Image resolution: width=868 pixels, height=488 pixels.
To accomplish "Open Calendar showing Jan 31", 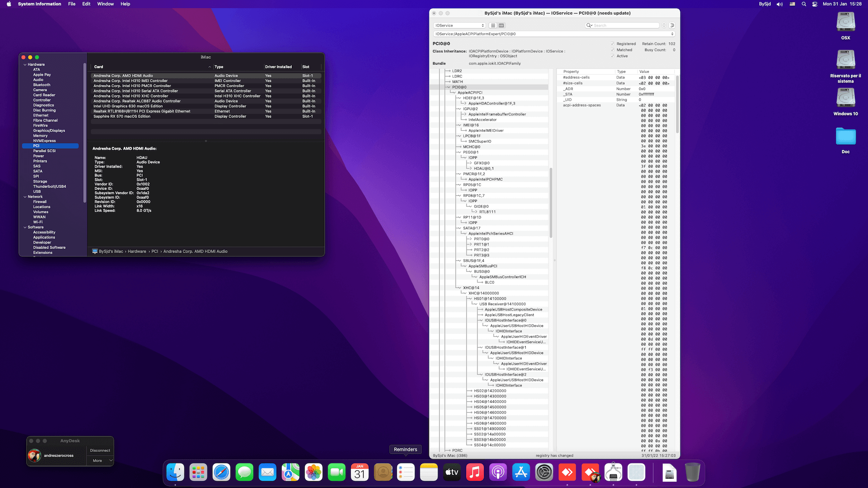I will click(360, 473).
